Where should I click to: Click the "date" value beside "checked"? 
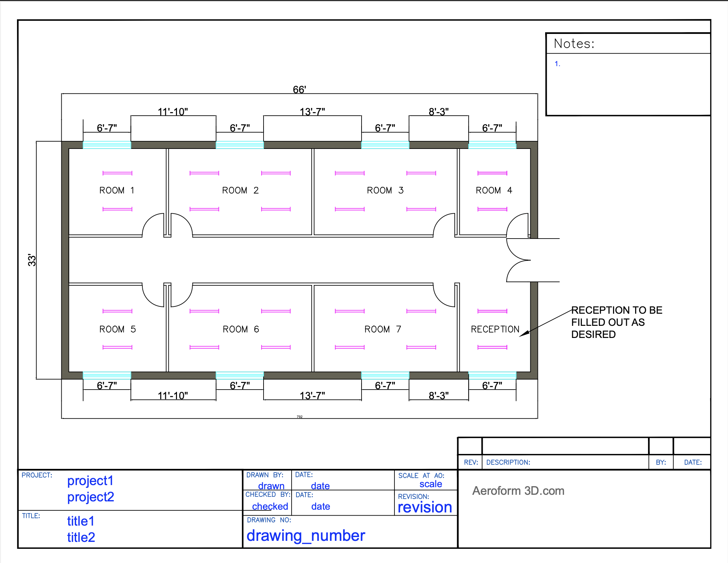click(321, 506)
